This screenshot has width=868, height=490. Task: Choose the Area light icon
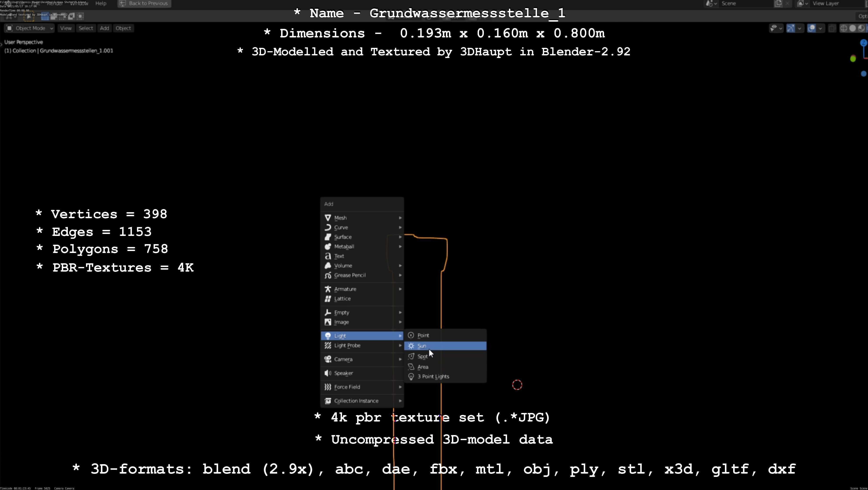click(411, 367)
